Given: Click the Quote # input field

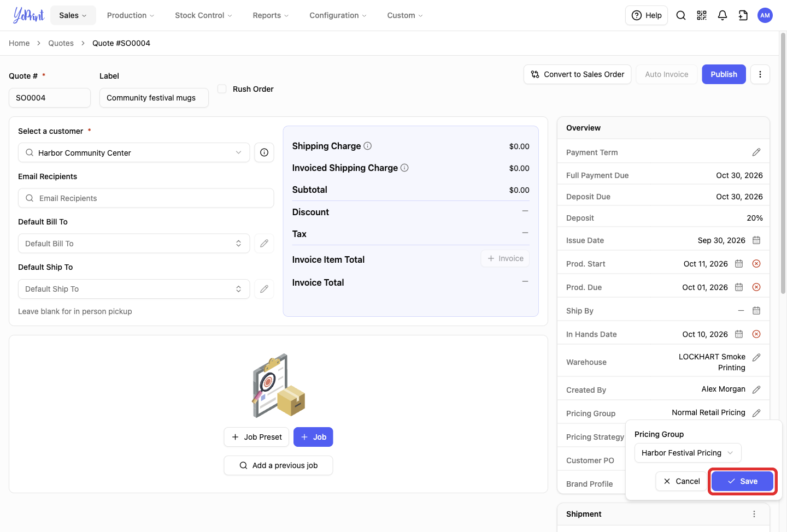Looking at the screenshot, I should 50,98.
